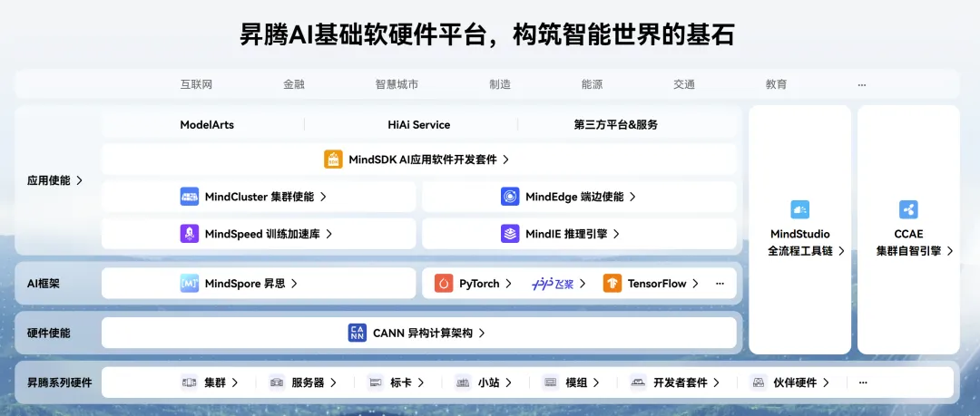Expand chevron after PyTorch
The image size is (980, 416).
coord(509,284)
